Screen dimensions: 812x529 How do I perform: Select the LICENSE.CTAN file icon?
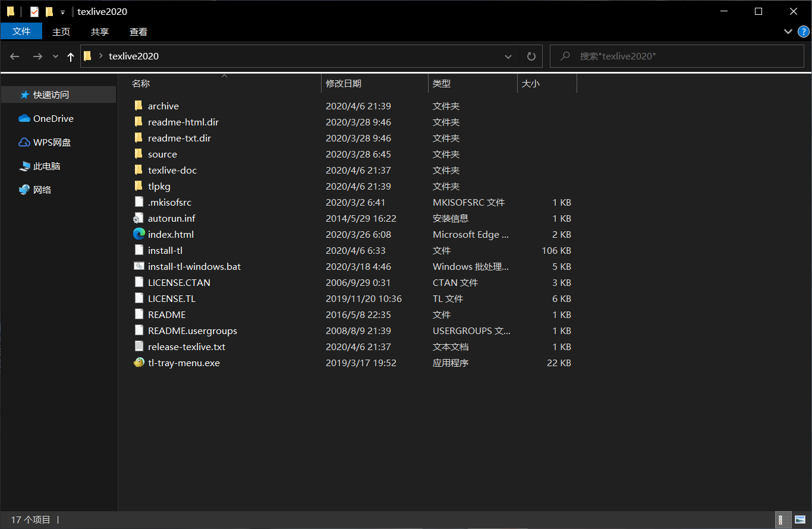[139, 282]
